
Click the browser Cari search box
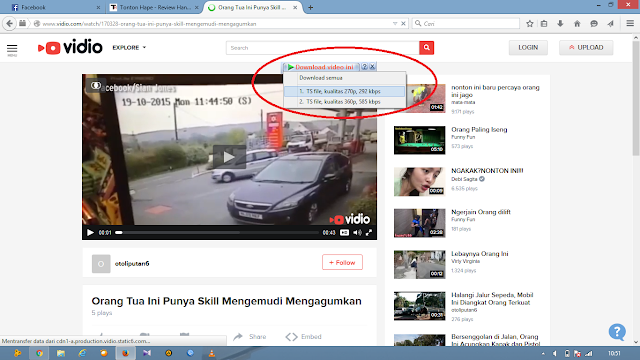(466, 24)
